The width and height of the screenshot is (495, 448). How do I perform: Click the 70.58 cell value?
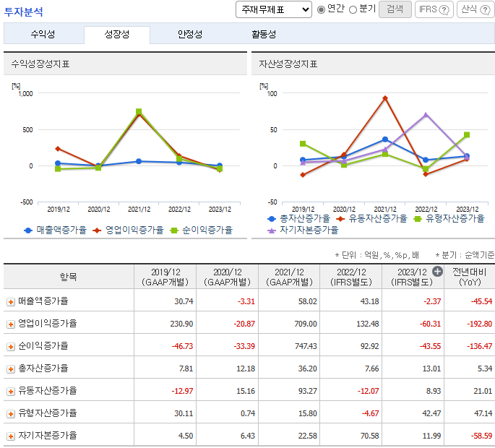pos(369,436)
